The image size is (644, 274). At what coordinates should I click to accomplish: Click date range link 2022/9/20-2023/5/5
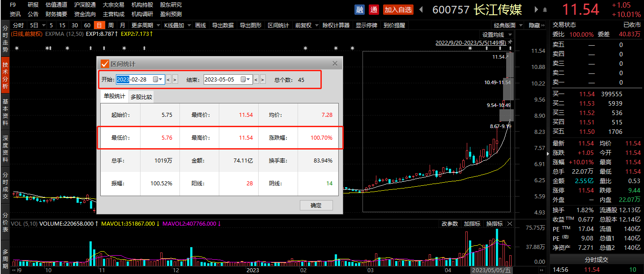tap(471, 43)
